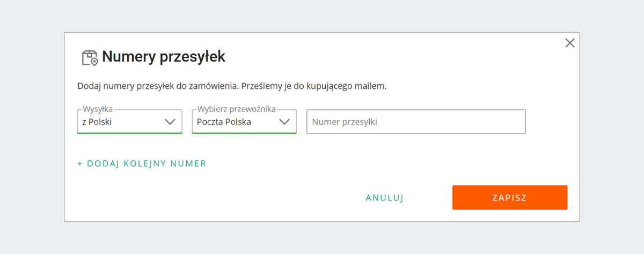This screenshot has width=644, height=254.
Task: Close the Numery przesyłek dialog
Action: pos(570,43)
